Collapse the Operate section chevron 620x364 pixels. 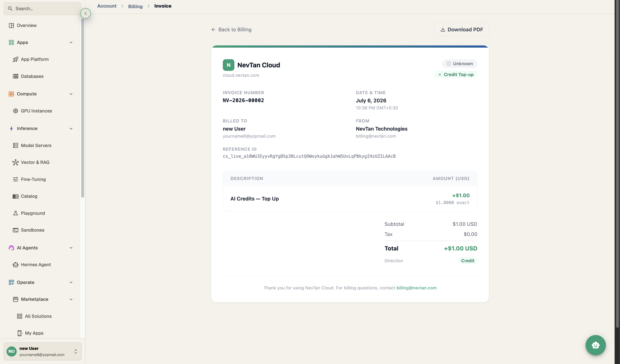71,282
